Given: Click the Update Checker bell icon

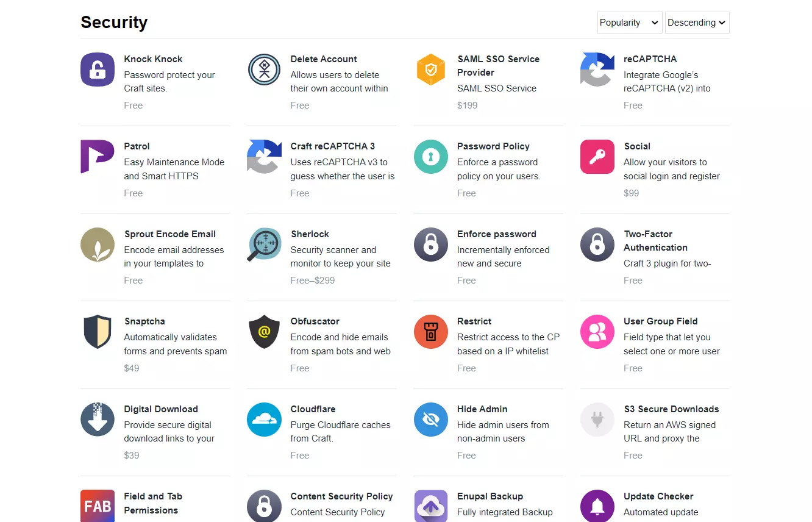Looking at the screenshot, I should [x=597, y=506].
